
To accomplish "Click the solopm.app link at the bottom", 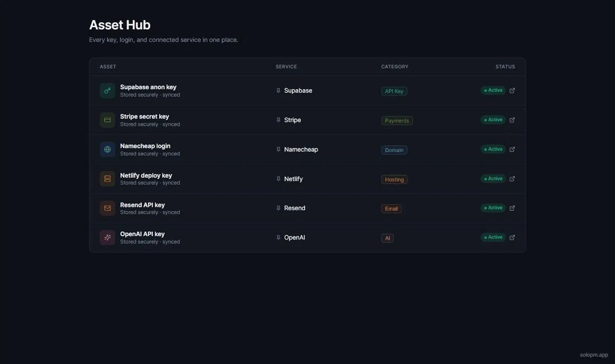I will 594,355.
